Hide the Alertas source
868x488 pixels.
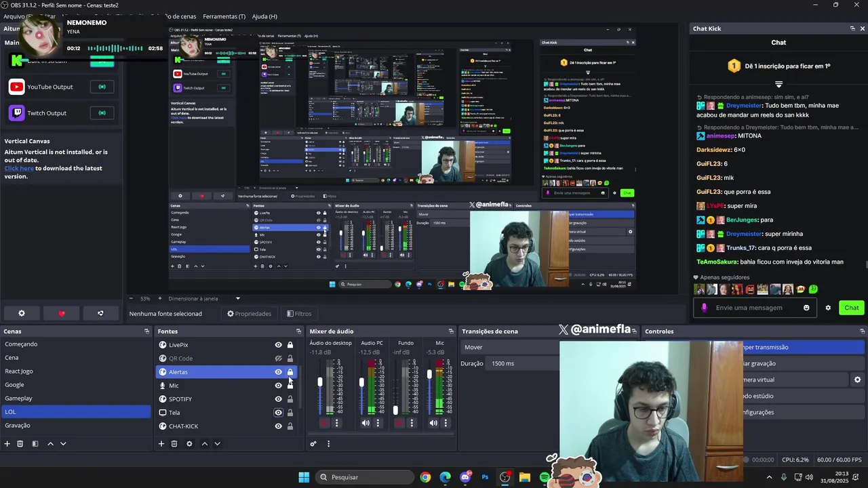click(x=278, y=372)
